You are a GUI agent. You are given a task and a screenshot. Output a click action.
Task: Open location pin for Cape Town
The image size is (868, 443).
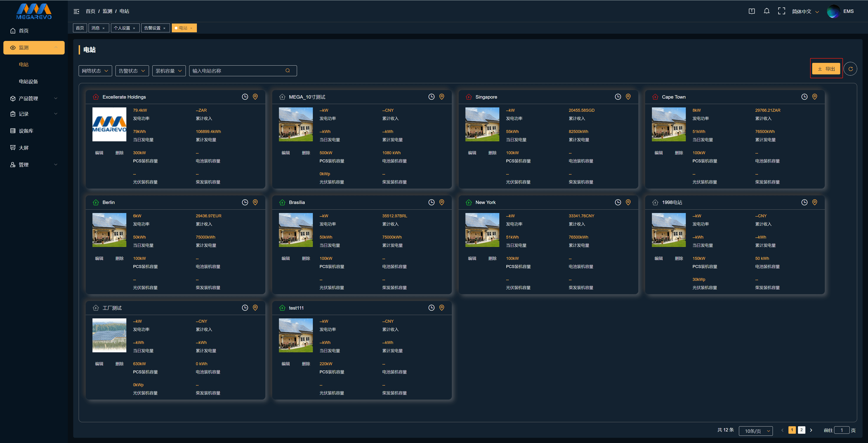(x=815, y=97)
